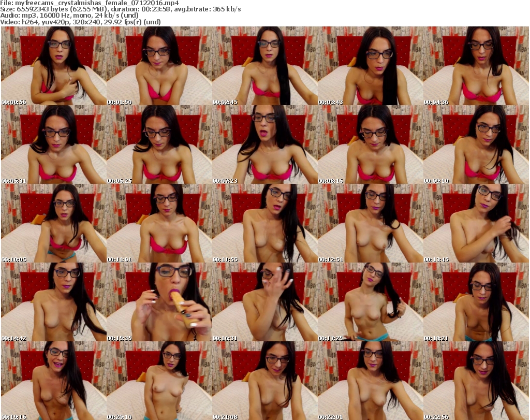Pick the thumbnail at 00:14:42
This screenshot has height=420, width=530.
(54, 302)
